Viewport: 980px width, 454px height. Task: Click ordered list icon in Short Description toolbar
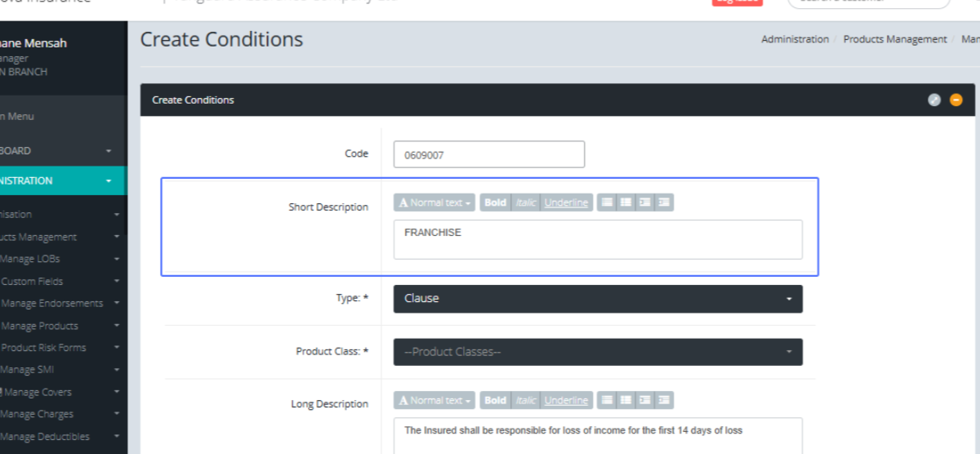tap(626, 203)
